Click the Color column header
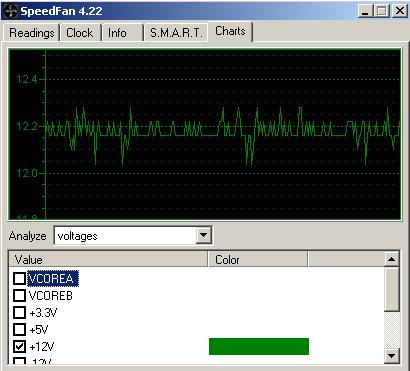Viewport: 410px width, 371px height. (258, 260)
